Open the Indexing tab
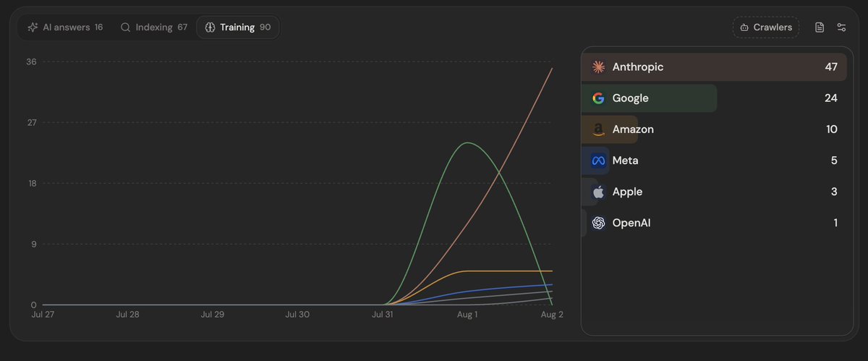Image resolution: width=868 pixels, height=361 pixels. point(153,27)
